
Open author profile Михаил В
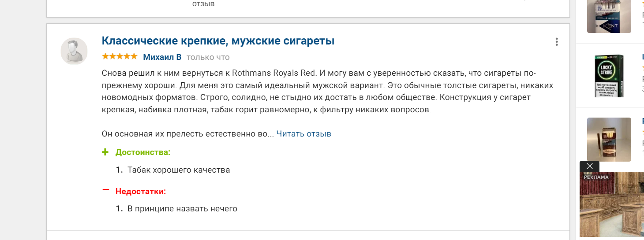click(x=162, y=57)
